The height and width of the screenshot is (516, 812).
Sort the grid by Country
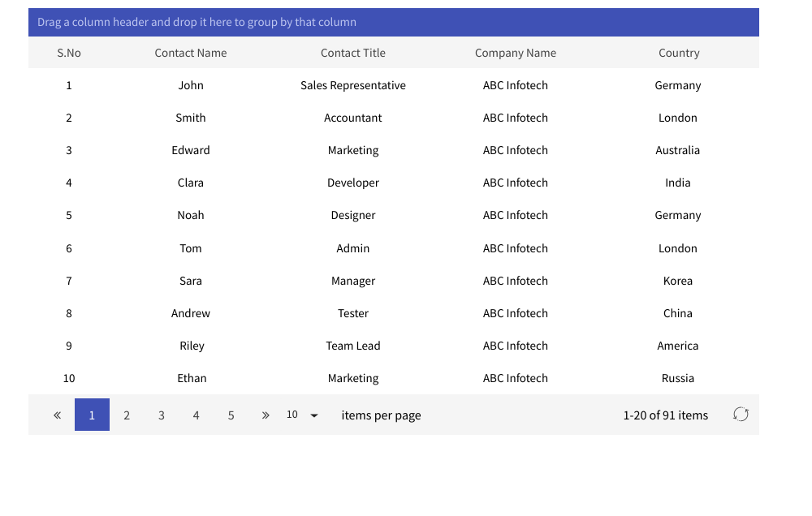(679, 53)
